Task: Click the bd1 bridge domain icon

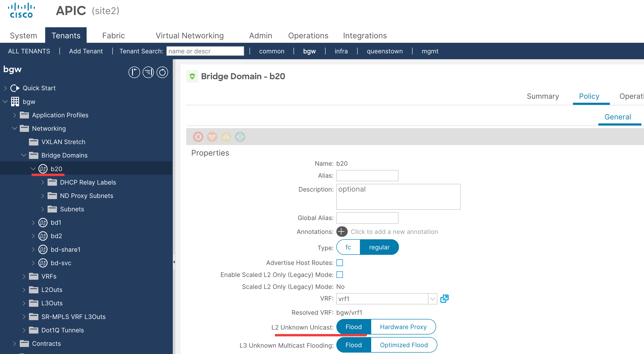Action: tap(43, 222)
